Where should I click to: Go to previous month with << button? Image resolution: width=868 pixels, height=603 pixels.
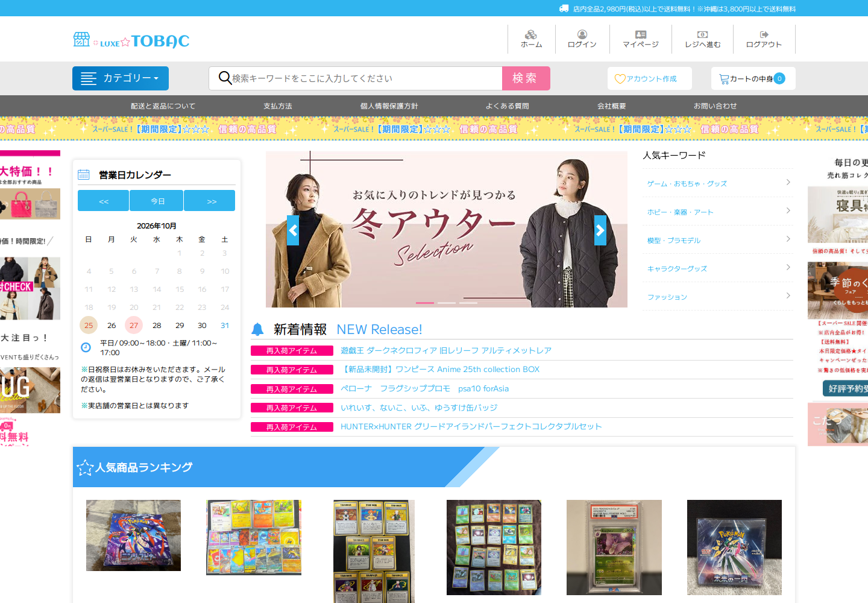pos(104,201)
